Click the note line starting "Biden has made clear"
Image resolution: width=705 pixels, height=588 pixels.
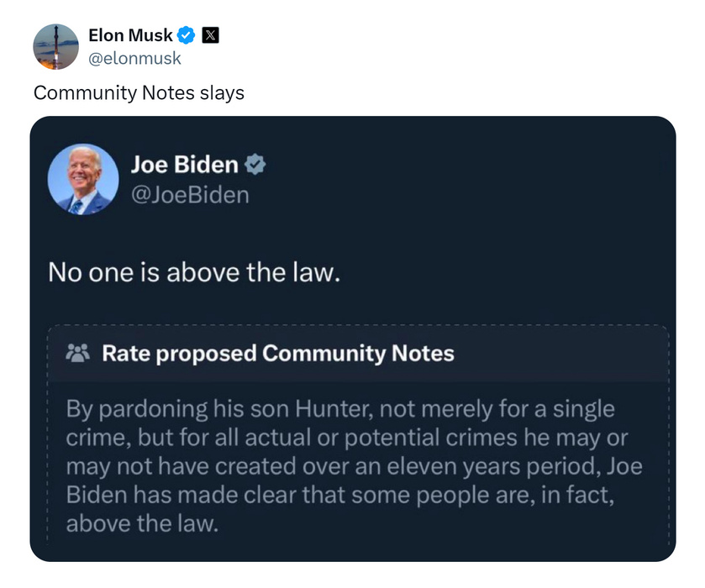340,495
